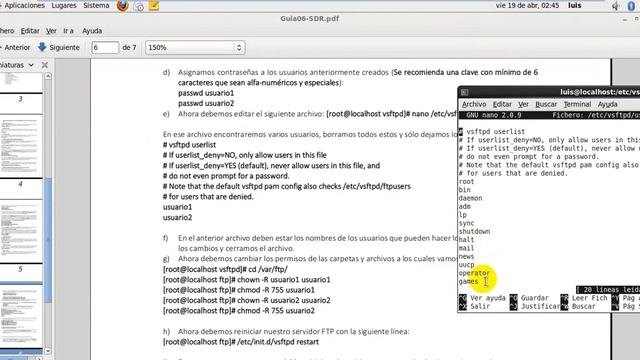
Task: Open the Aplicaciones menu
Action: click(24, 6)
